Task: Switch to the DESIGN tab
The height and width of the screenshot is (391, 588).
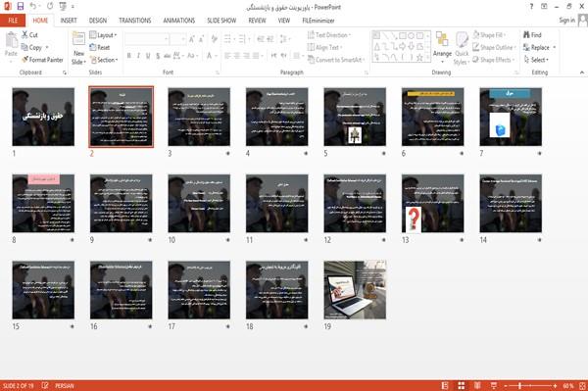Action: tap(98, 21)
